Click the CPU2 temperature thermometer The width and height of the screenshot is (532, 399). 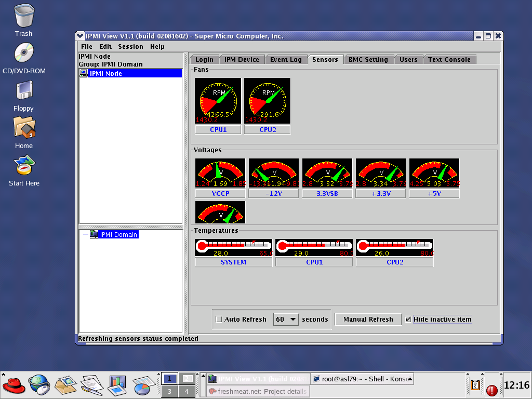tap(395, 248)
